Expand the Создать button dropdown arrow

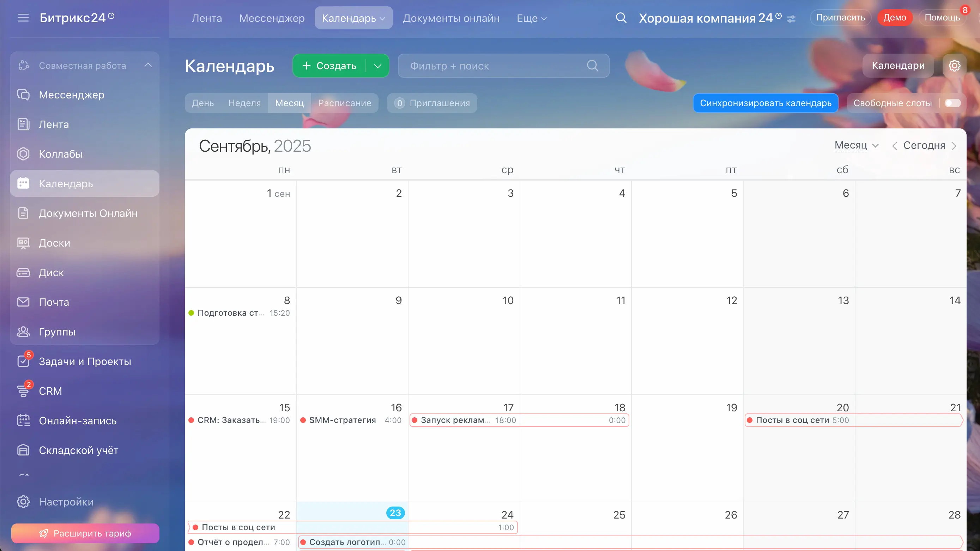pyautogui.click(x=377, y=66)
